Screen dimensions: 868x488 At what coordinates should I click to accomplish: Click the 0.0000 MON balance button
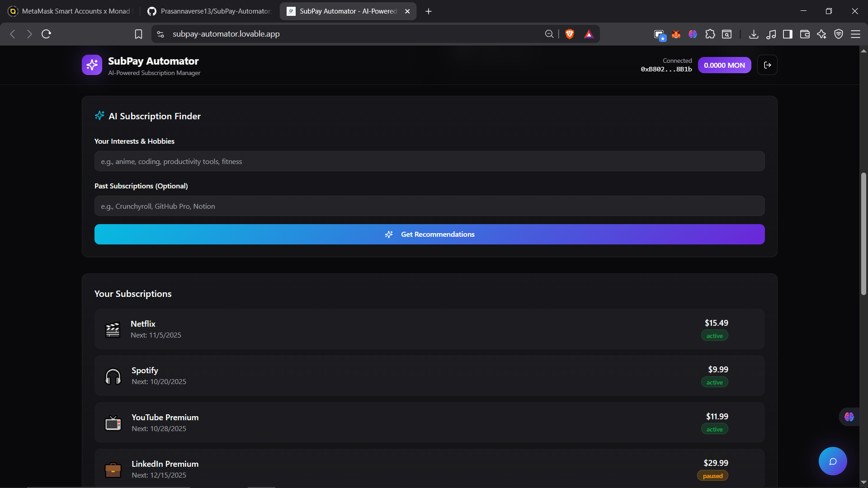click(x=724, y=65)
